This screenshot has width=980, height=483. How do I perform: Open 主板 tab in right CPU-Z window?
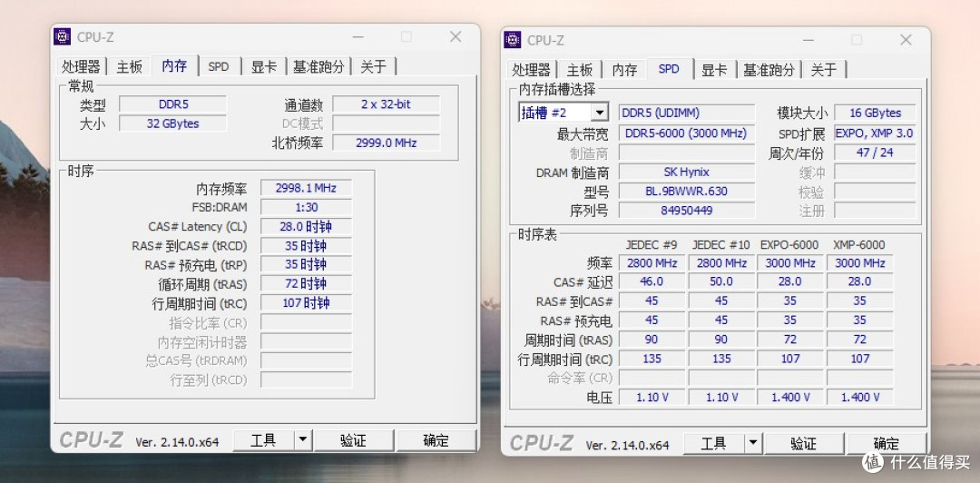[579, 69]
